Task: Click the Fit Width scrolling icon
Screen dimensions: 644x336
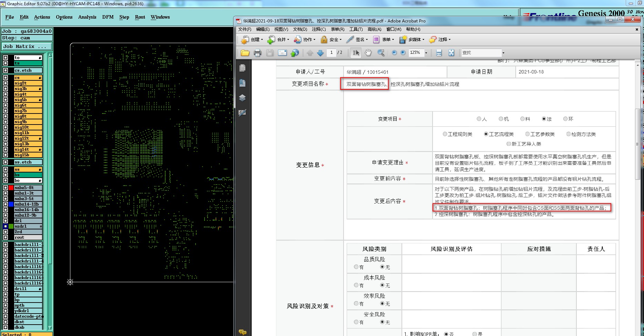Action: click(x=439, y=53)
